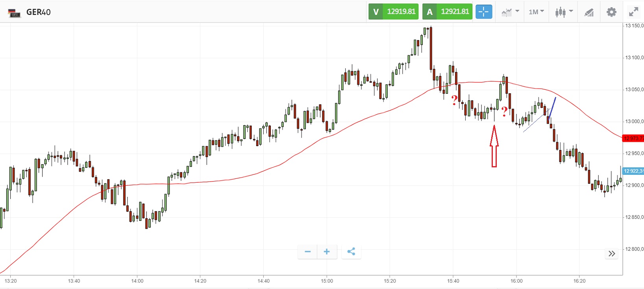Zoom in the chart with plus button

point(327,252)
